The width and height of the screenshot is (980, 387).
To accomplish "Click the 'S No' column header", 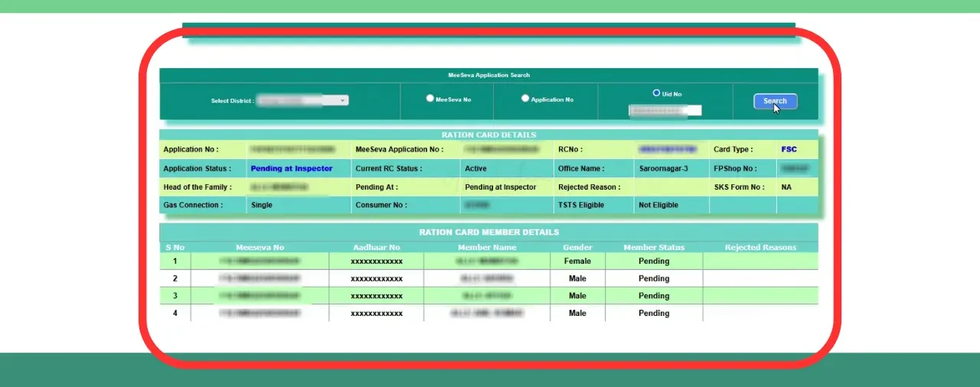I will point(175,247).
